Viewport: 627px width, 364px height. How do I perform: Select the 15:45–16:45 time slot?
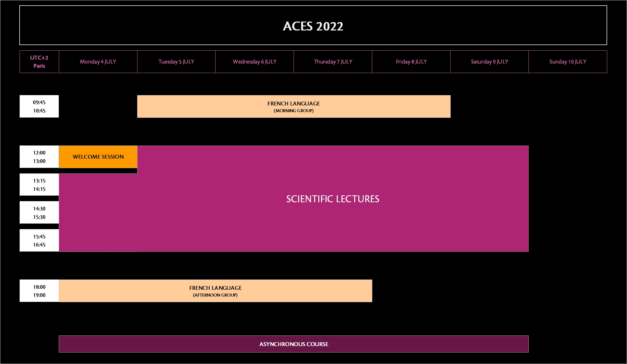39,241
